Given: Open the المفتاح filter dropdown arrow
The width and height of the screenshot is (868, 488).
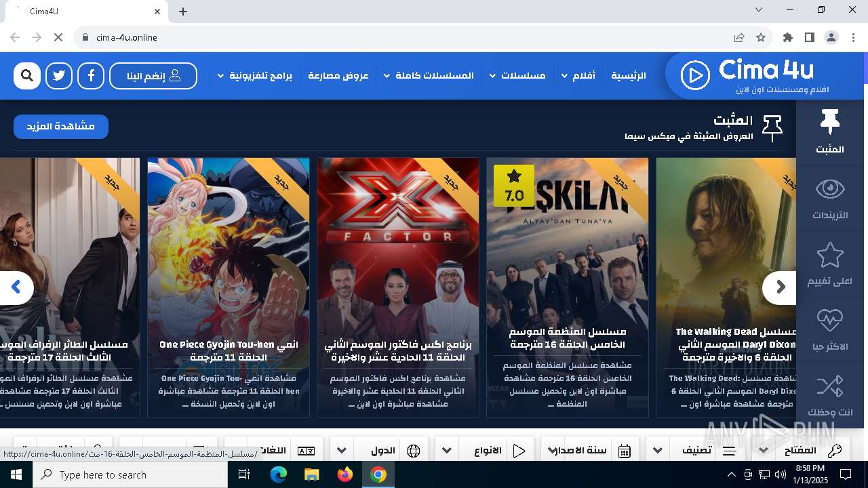Looking at the screenshot, I should point(763,451).
